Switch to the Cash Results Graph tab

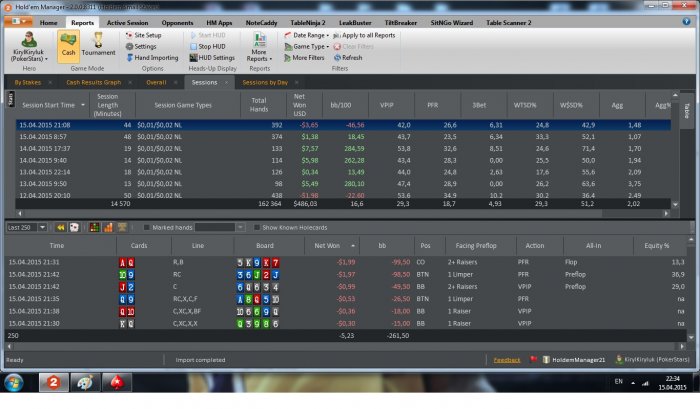coord(93,82)
